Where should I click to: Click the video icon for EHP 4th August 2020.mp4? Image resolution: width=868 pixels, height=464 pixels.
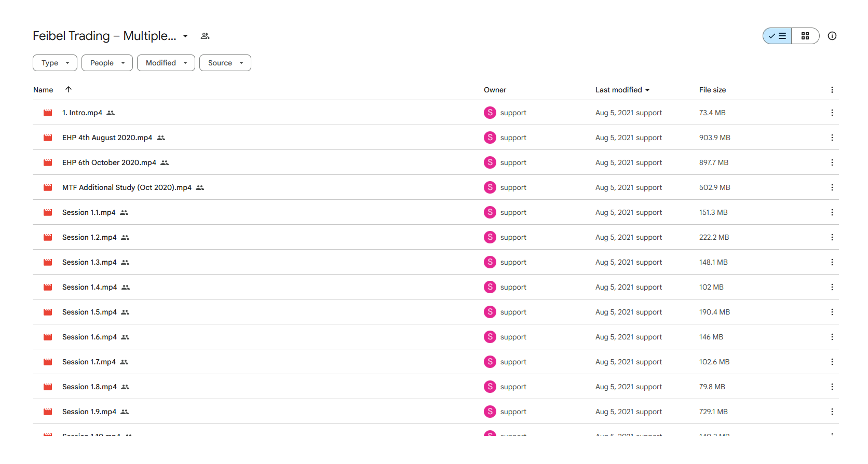48,138
